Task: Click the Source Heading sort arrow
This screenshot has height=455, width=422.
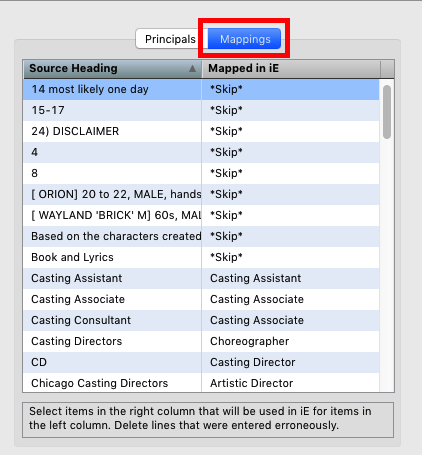Action: pos(192,68)
